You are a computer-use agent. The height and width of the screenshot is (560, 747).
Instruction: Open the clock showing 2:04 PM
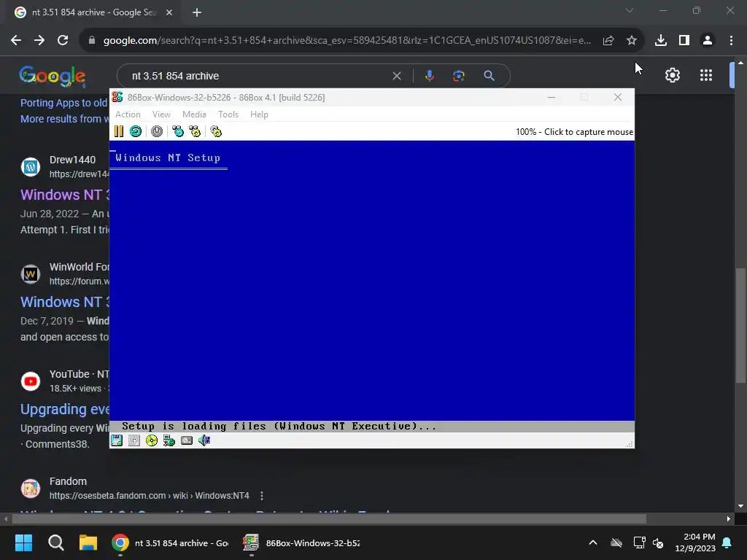pos(695,542)
